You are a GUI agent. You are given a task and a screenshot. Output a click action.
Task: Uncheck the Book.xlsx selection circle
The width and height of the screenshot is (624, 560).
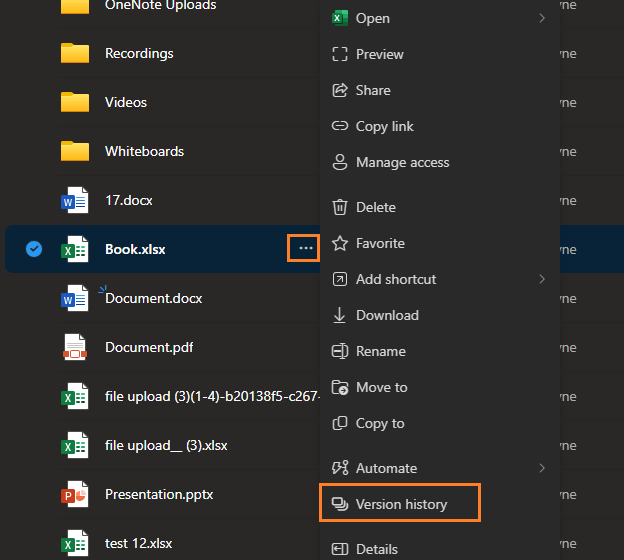tap(34, 249)
